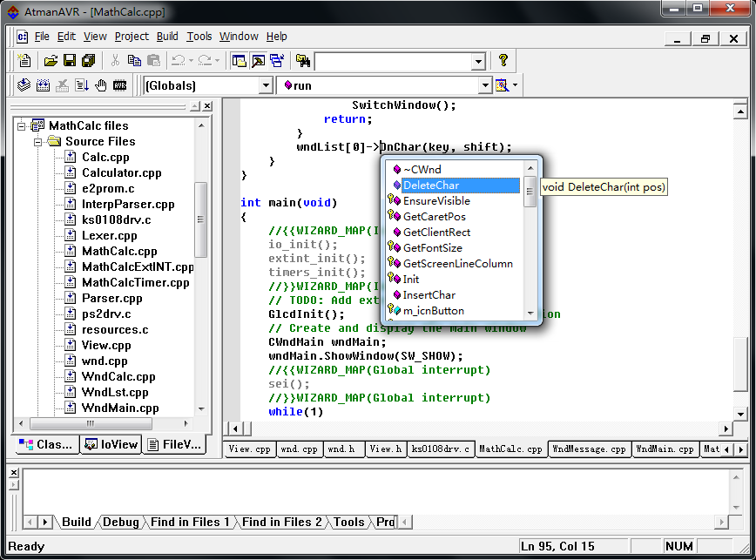This screenshot has height=560, width=756.
Task: Click the Open folder toolbar icon
Action: [51, 61]
